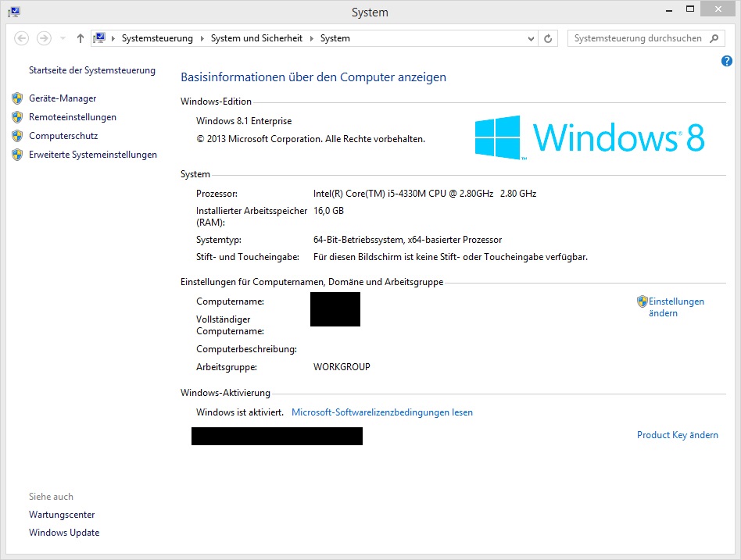This screenshot has width=741, height=560.
Task: Click the Basisinformationen über den Computer anzeigen heading
Action: 313,77
